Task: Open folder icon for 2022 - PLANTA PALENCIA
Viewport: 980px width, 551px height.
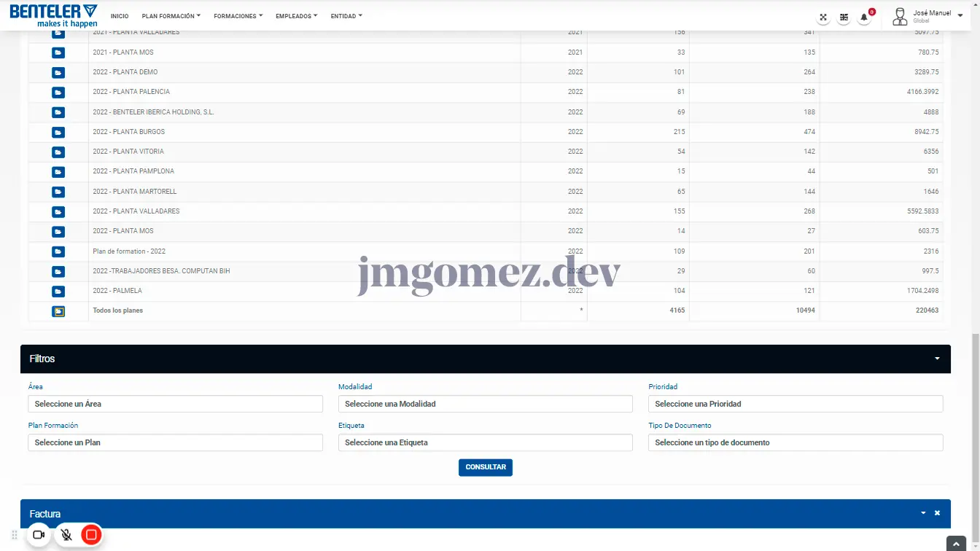Action: coord(58,93)
